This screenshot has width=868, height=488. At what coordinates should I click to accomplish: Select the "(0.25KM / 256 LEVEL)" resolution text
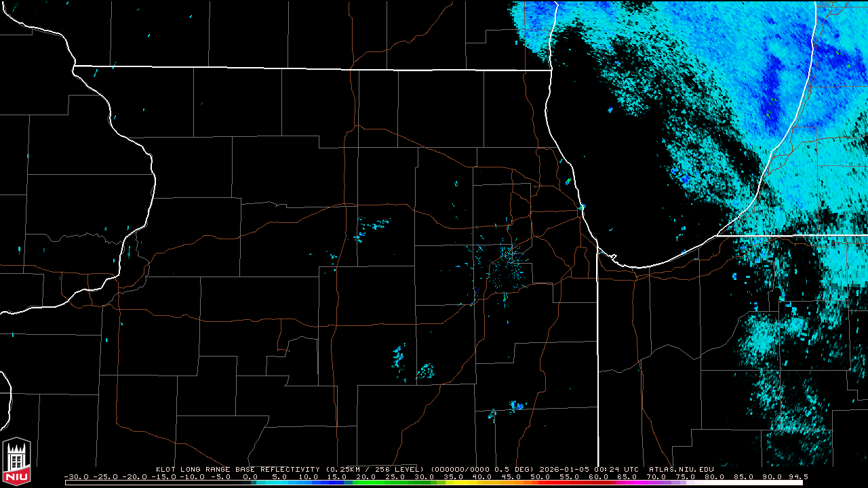[374, 469]
